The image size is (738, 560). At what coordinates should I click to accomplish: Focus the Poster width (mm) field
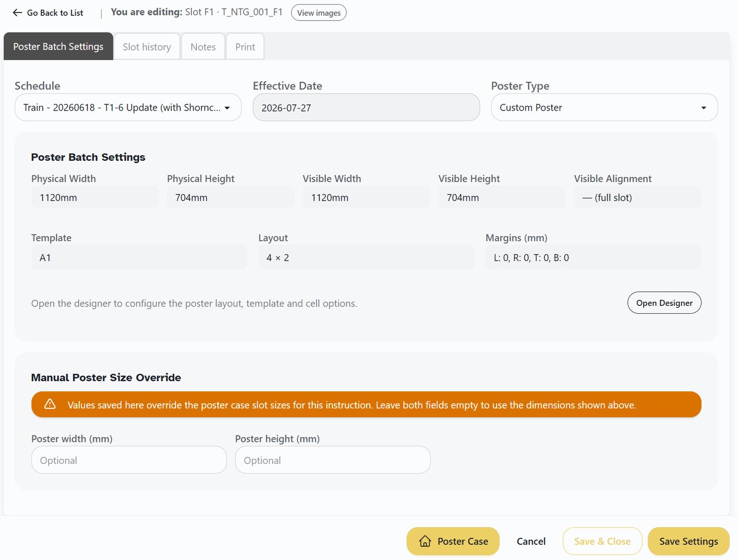click(129, 460)
